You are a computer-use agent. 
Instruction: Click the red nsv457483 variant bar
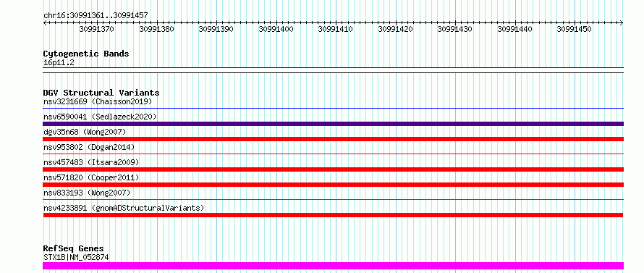333,169
